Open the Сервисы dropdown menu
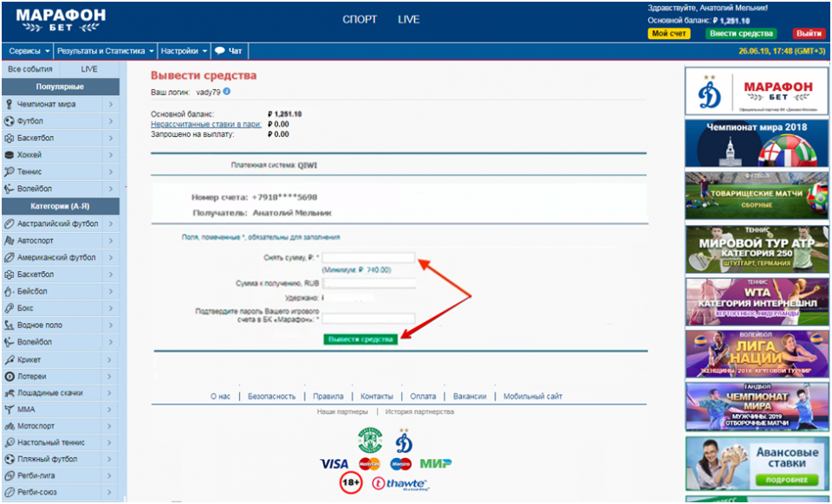 coord(29,51)
